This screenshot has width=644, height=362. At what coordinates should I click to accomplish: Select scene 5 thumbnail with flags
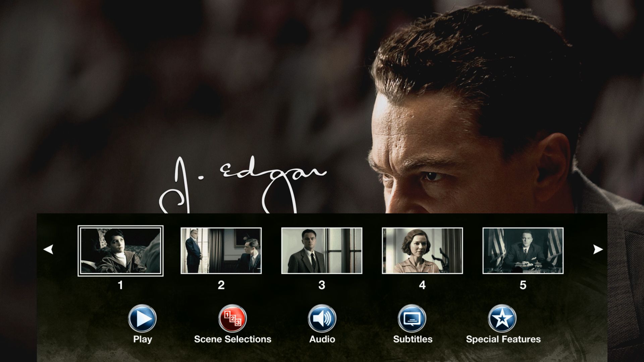523,251
